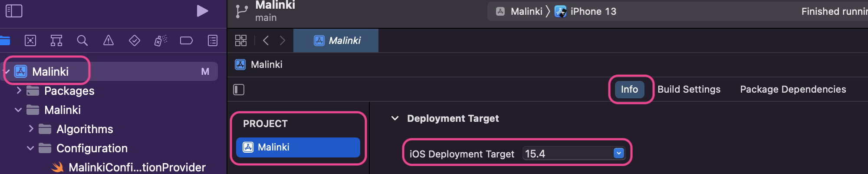Run the Malinki scheme
This screenshot has height=174, width=868.
(202, 11)
